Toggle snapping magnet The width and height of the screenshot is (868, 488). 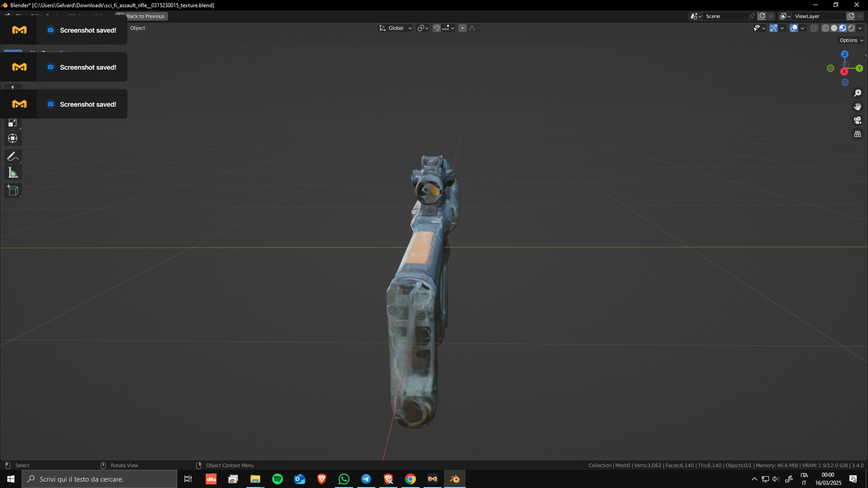436,28
